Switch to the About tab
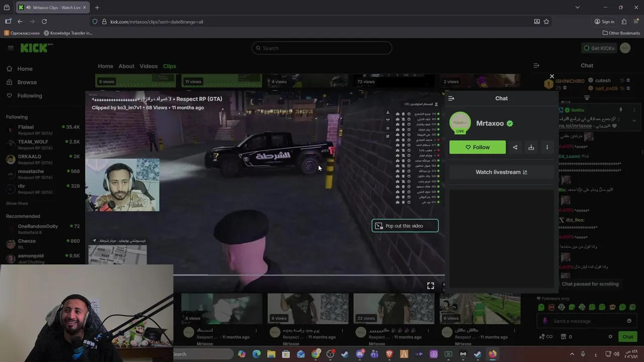The image size is (644, 362). 126,66
